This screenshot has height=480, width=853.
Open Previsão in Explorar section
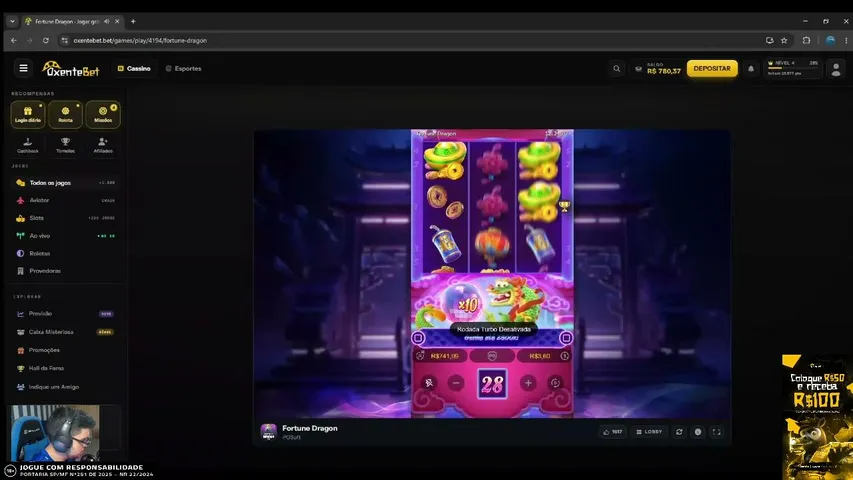[65, 313]
